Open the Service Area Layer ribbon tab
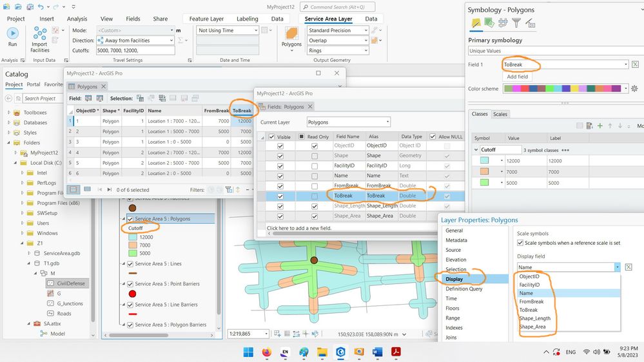The image size is (644, 362). coord(328,19)
